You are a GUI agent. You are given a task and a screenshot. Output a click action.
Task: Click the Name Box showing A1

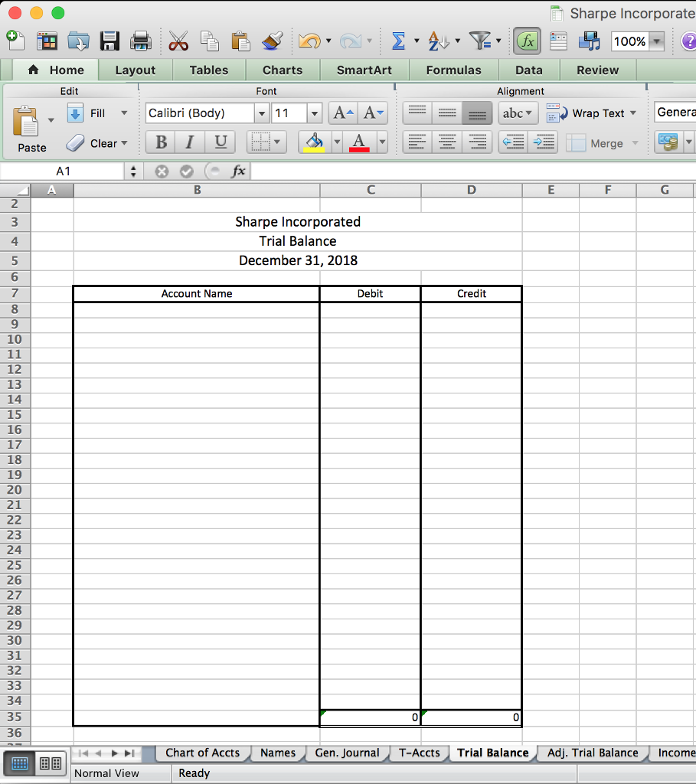pyautogui.click(x=63, y=171)
